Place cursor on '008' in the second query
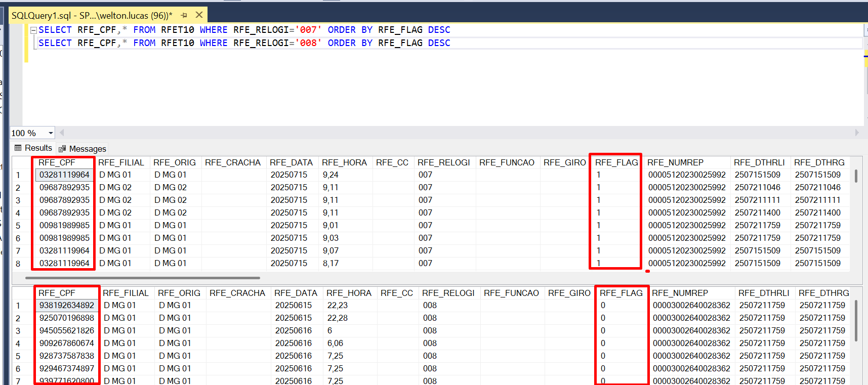This screenshot has height=385, width=868. click(308, 43)
